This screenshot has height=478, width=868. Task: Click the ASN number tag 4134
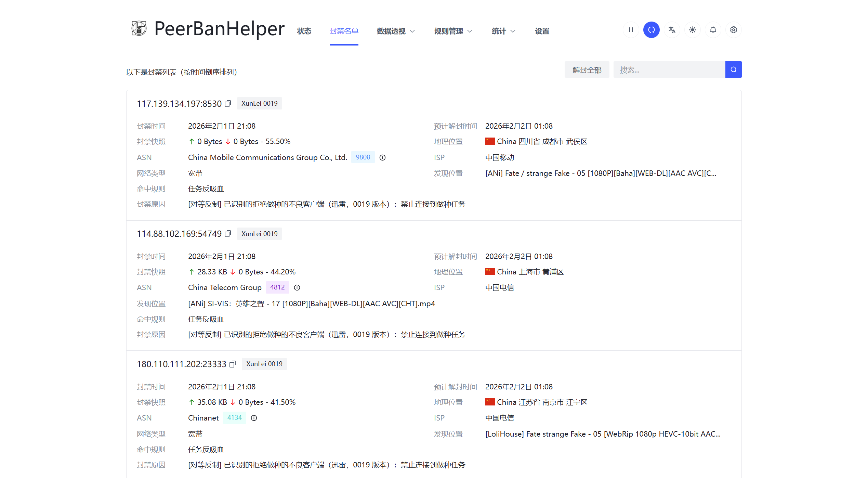[x=234, y=418]
